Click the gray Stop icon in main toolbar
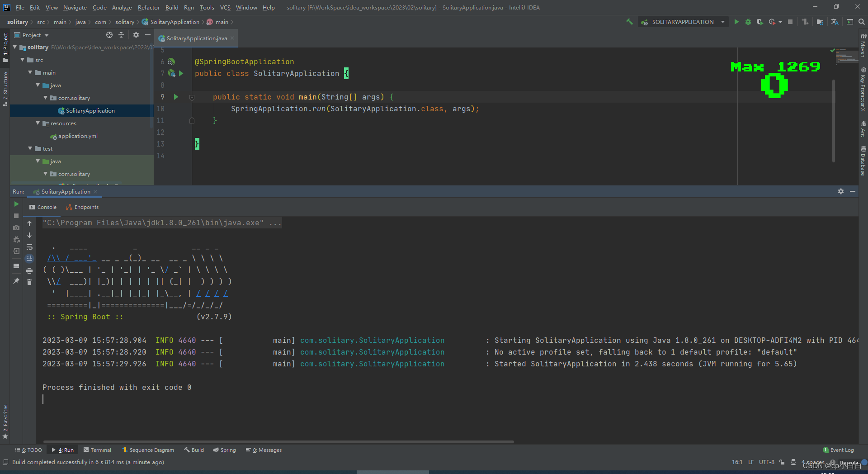Image resolution: width=868 pixels, height=474 pixels. tap(790, 22)
